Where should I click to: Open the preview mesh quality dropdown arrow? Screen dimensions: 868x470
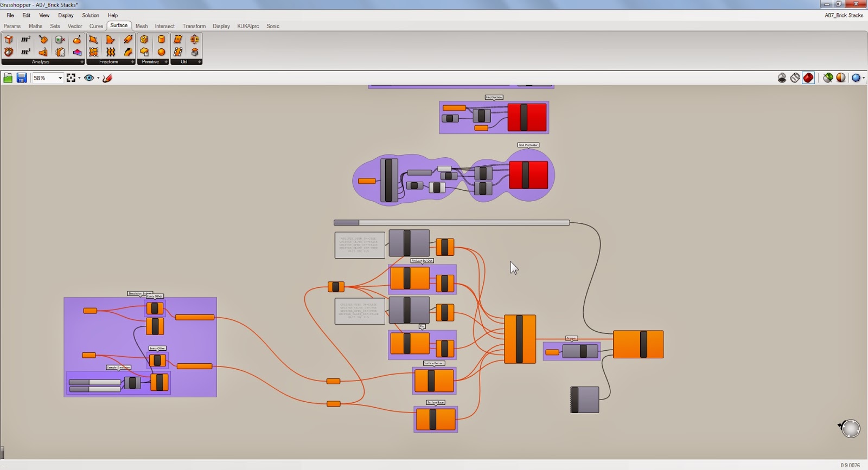(x=863, y=78)
